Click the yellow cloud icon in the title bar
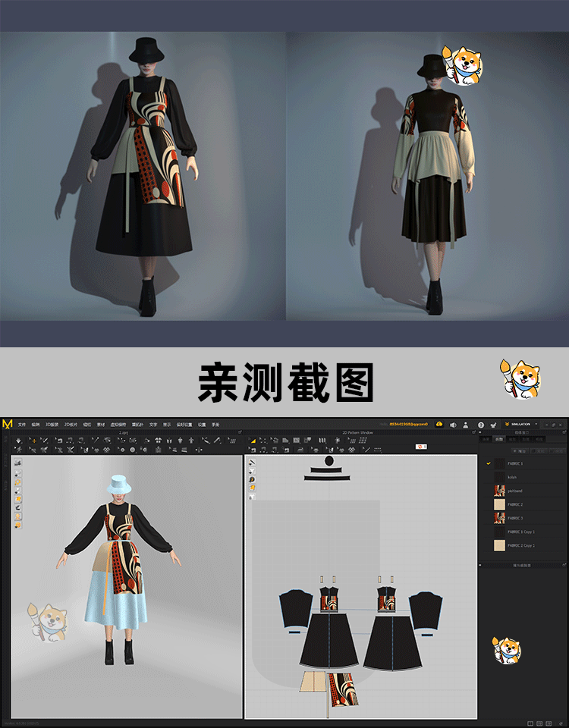The image size is (569, 728). tap(439, 425)
